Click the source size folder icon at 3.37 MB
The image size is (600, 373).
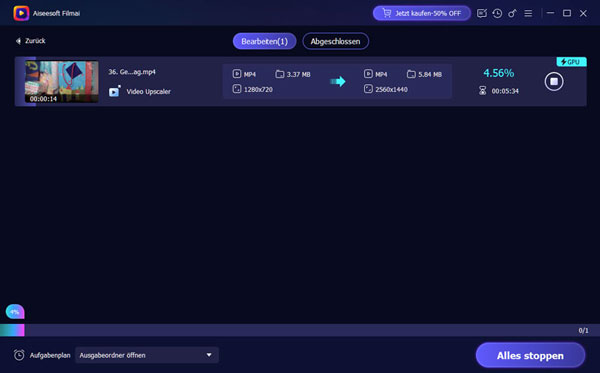(280, 74)
